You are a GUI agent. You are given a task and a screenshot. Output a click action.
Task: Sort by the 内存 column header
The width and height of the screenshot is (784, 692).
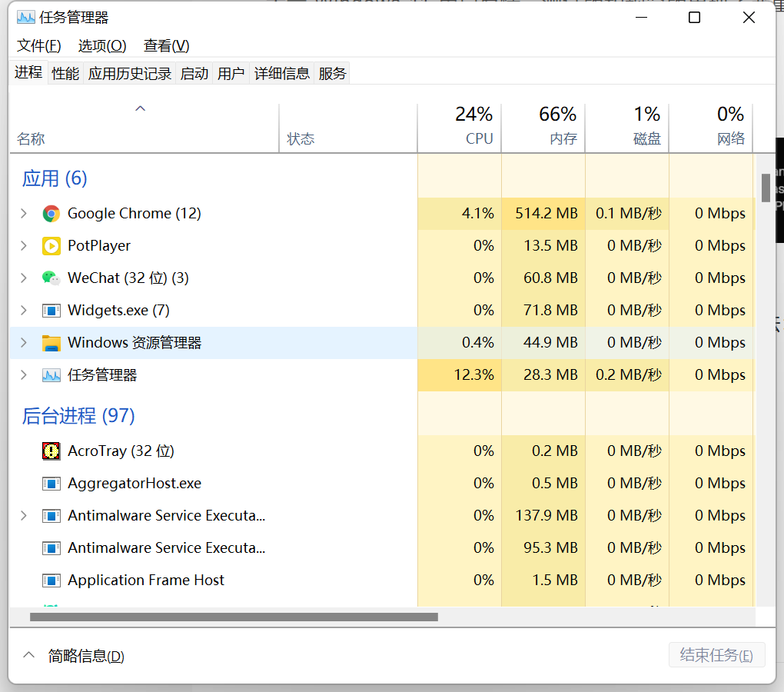pos(543,128)
